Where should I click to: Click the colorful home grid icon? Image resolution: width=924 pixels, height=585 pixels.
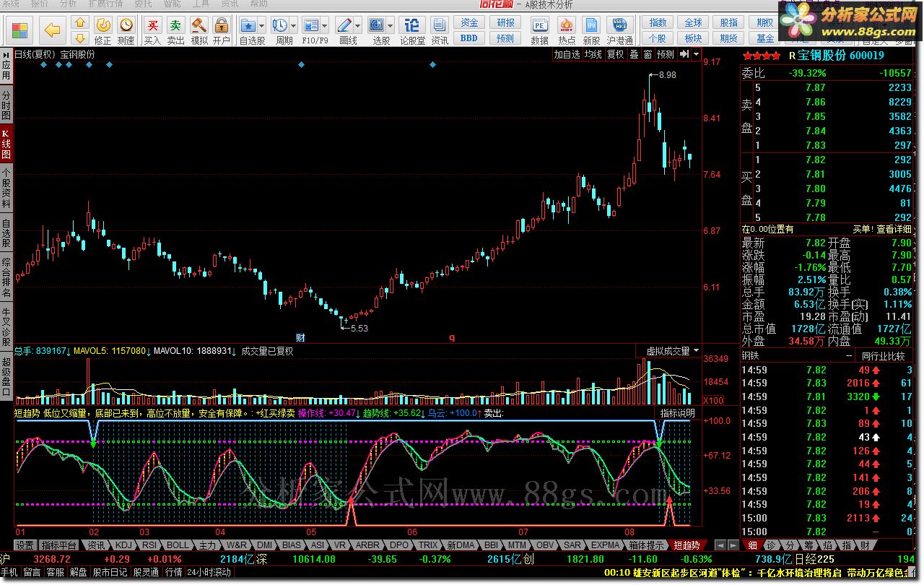coord(20,30)
